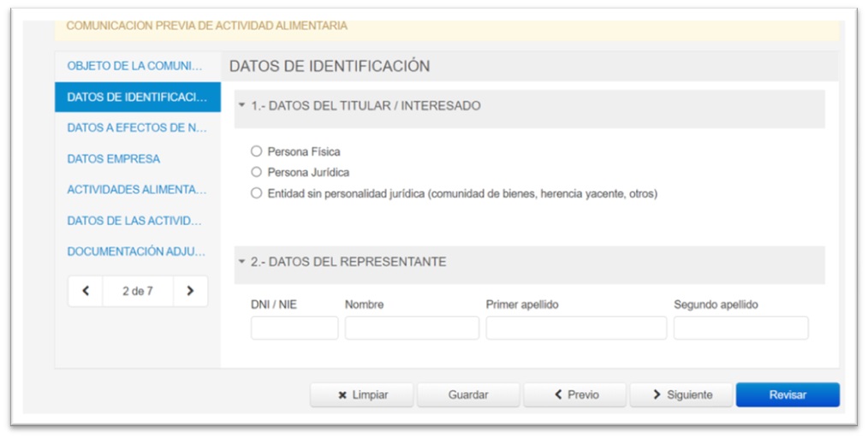Go to next page in sidebar pager
Screen dimensions: 868x439
(x=190, y=291)
